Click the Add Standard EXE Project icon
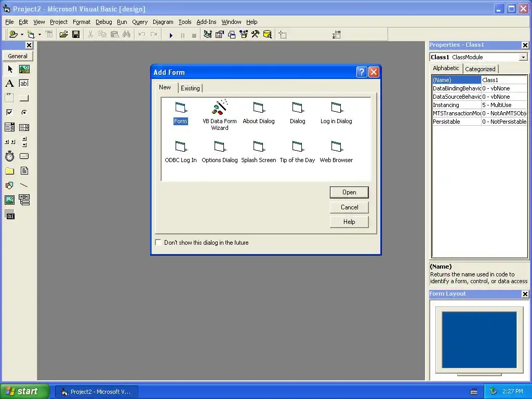 pyautogui.click(x=13, y=34)
